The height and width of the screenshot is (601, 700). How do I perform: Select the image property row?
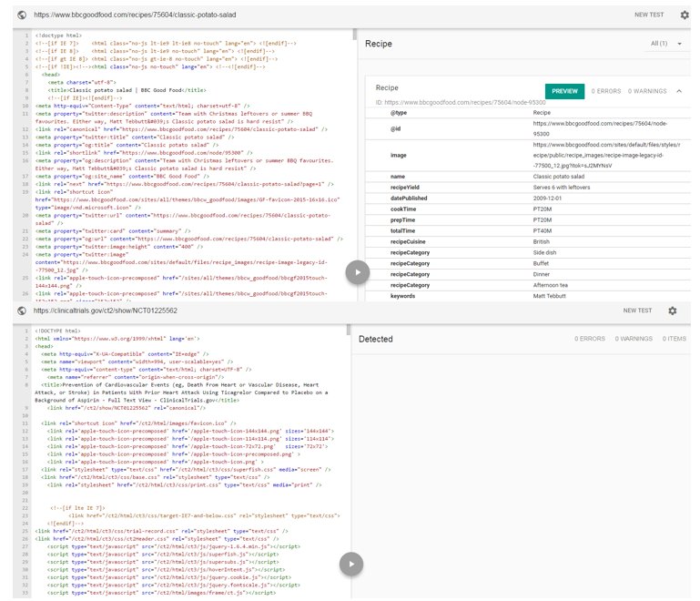point(528,155)
